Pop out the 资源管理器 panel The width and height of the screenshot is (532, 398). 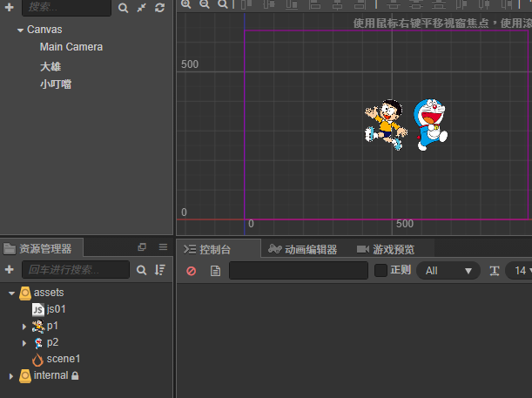[142, 247]
